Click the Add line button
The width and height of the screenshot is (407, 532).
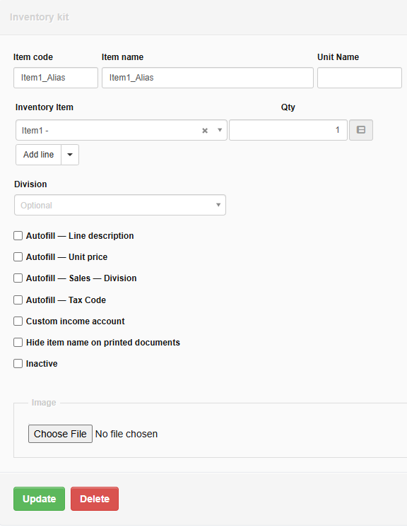tap(38, 155)
